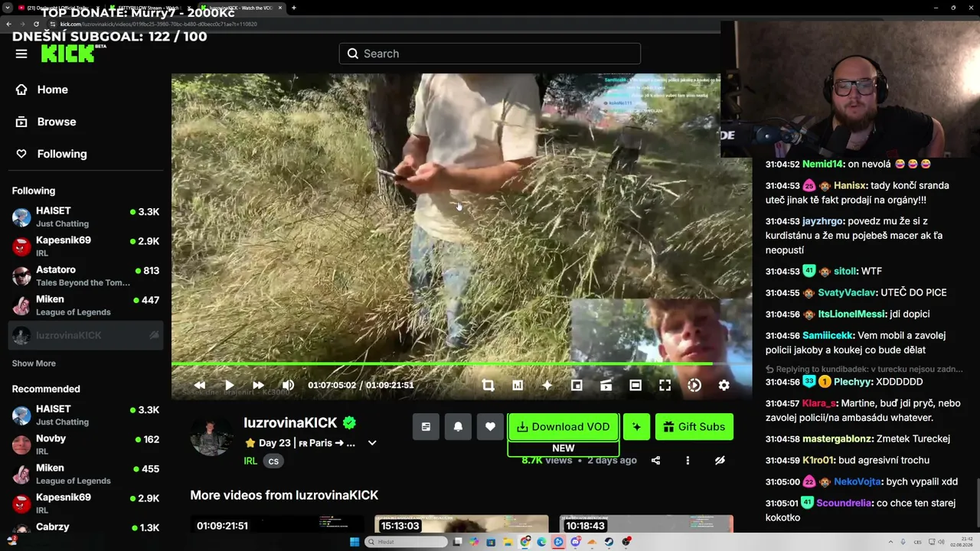
Task: Click the browser address bar URL
Action: 158,24
